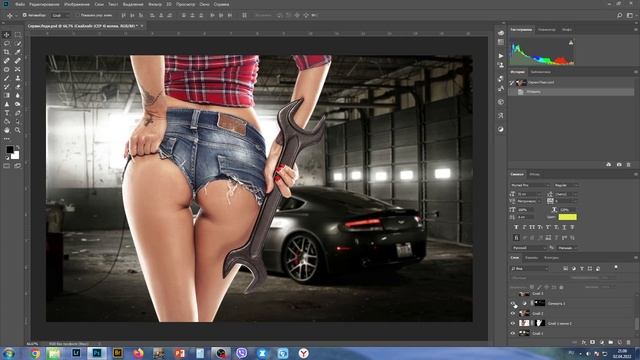Click the Character panel text color swatch
The height and width of the screenshot is (360, 640).
[x=567, y=217]
